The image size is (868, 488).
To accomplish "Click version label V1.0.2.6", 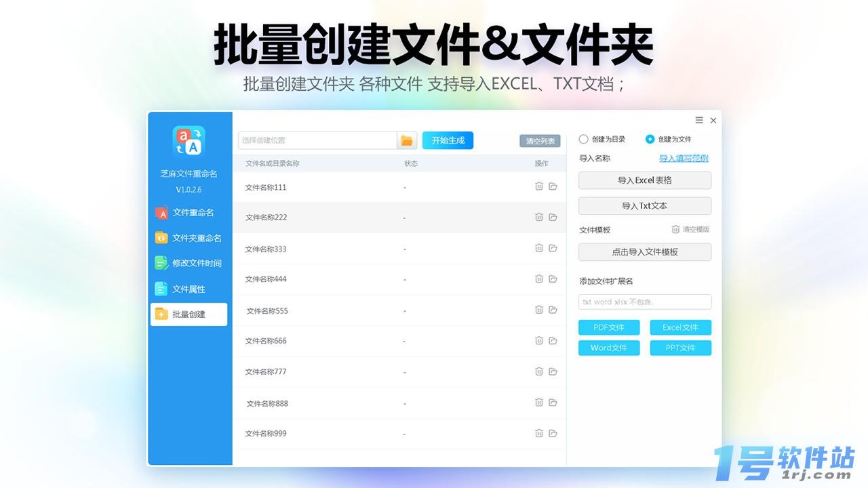I will click(x=189, y=190).
